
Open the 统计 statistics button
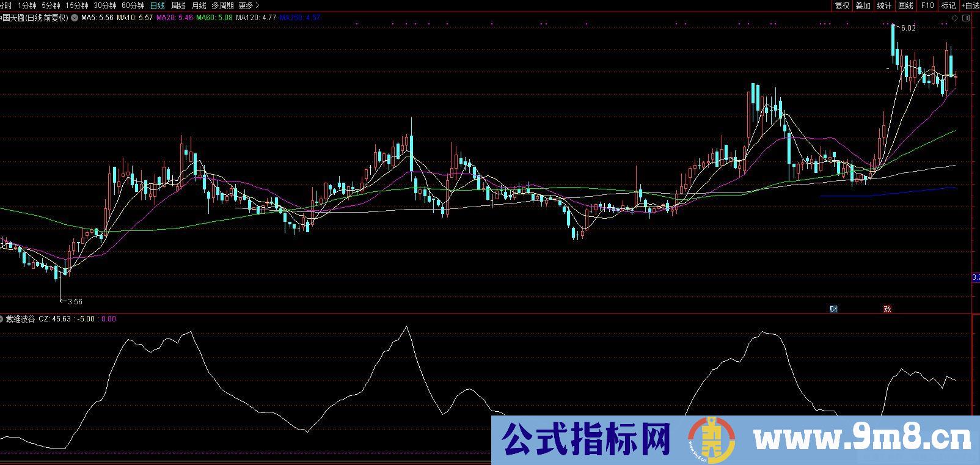(x=883, y=5)
